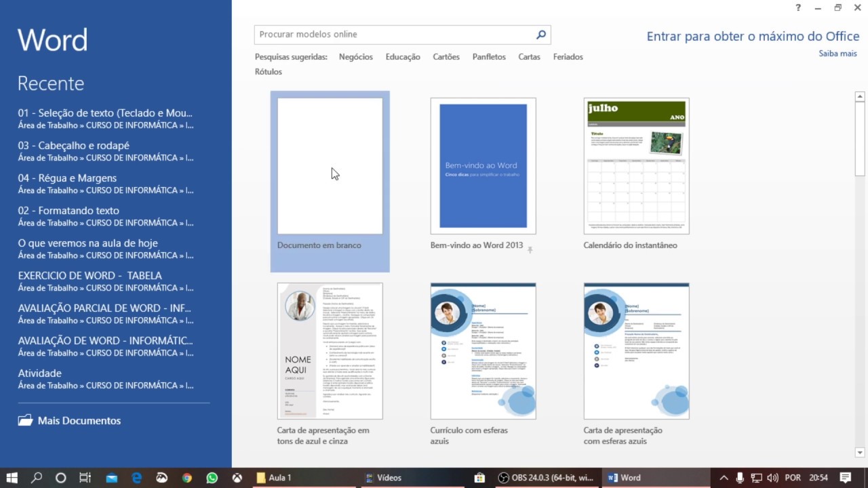868x488 pixels.
Task: Select the Cartões suggested search
Action: (x=446, y=57)
